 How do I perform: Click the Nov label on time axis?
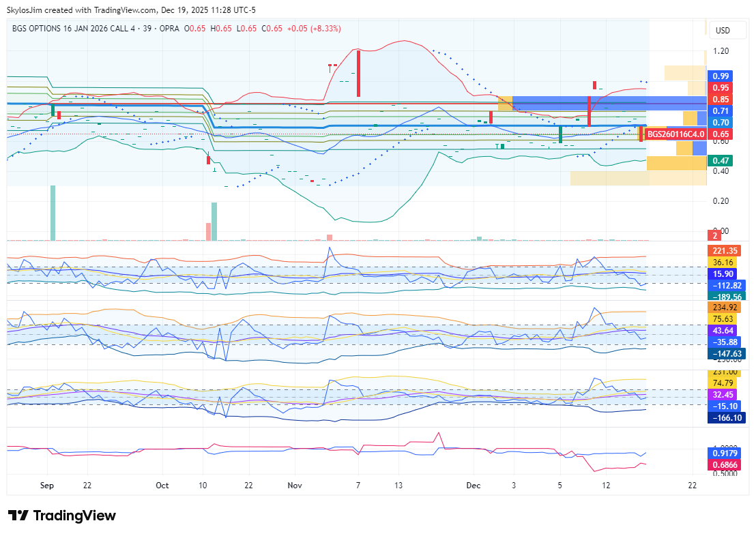[295, 486]
